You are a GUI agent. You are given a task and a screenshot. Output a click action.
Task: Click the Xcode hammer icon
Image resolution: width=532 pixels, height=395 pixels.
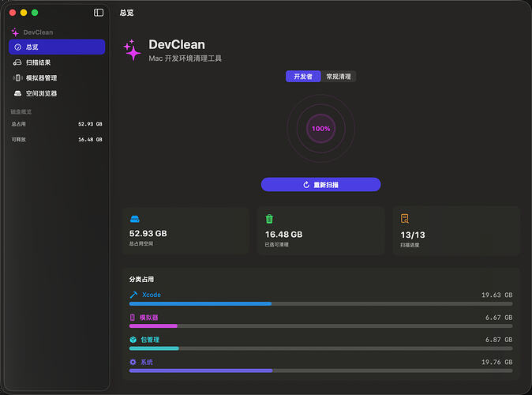[133, 295]
